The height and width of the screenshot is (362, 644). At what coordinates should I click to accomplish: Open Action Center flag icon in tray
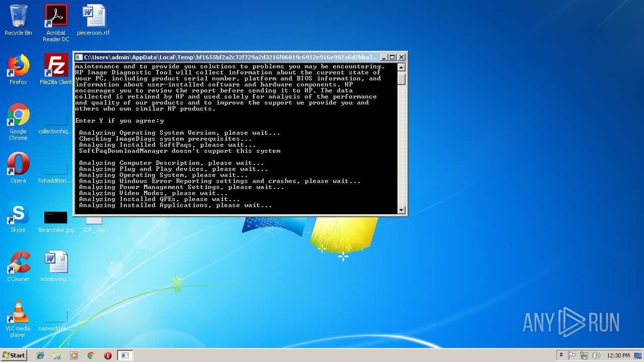[x=572, y=355]
